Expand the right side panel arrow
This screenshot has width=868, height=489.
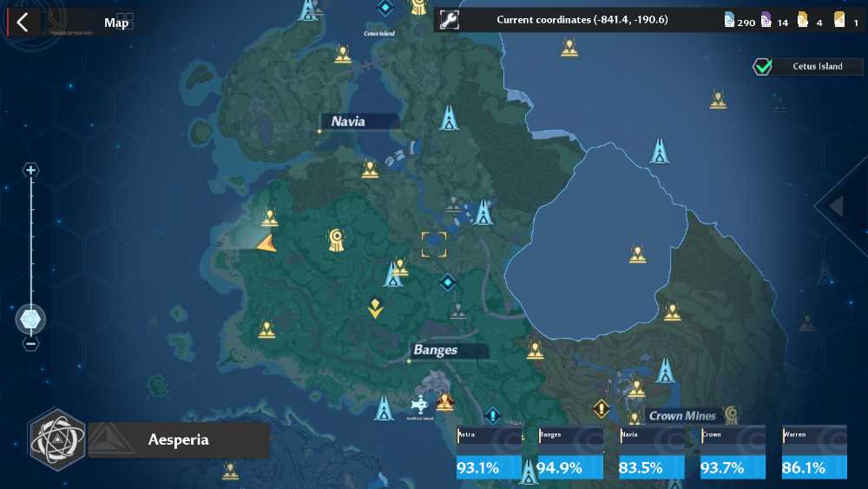[837, 206]
